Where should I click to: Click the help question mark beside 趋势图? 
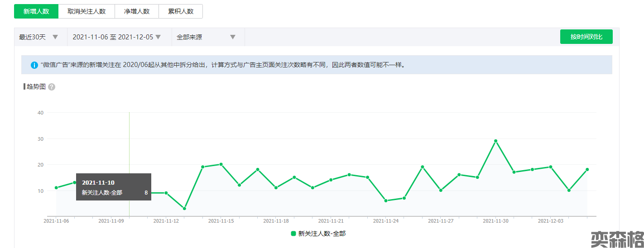coord(52,87)
